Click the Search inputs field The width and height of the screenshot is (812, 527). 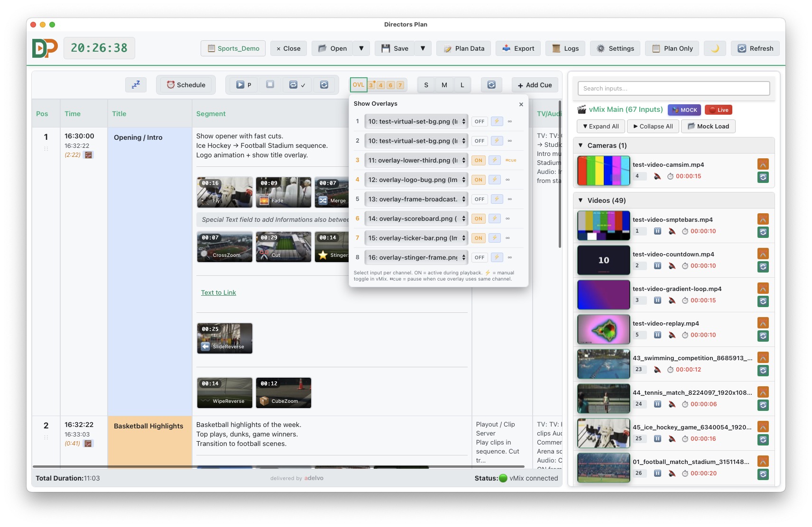(674, 88)
